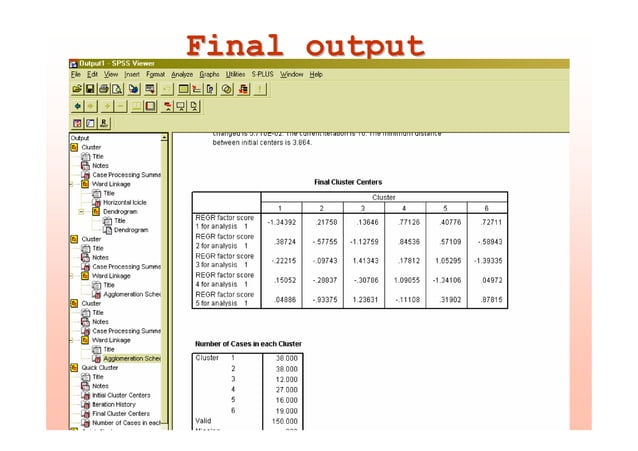
Task: Click the Insert Heading outline icon
Action: pos(167,107)
